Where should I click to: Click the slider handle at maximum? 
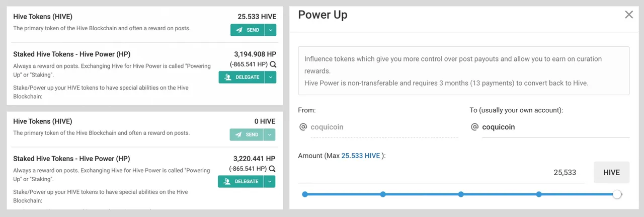[x=617, y=194]
